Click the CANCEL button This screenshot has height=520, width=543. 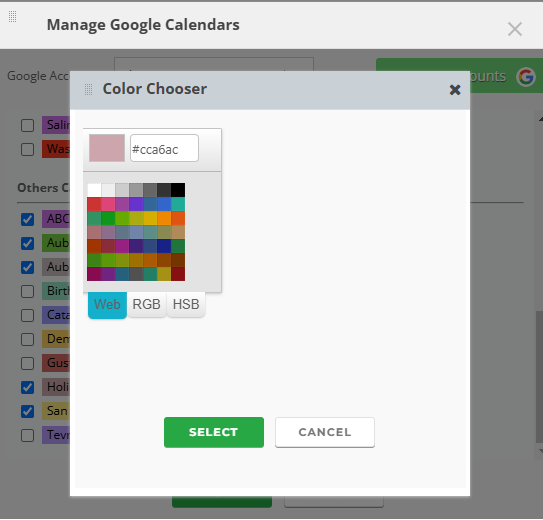pos(324,432)
